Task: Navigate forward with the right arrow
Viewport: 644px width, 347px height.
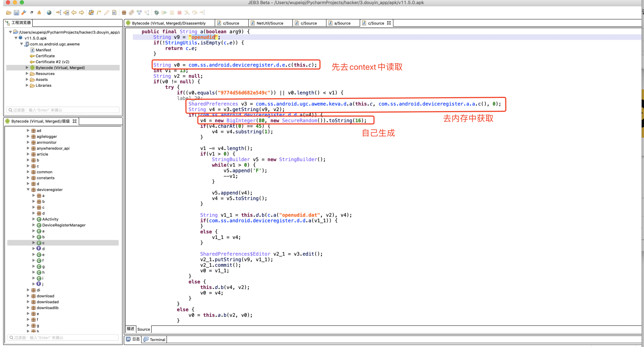Action: [x=82, y=13]
